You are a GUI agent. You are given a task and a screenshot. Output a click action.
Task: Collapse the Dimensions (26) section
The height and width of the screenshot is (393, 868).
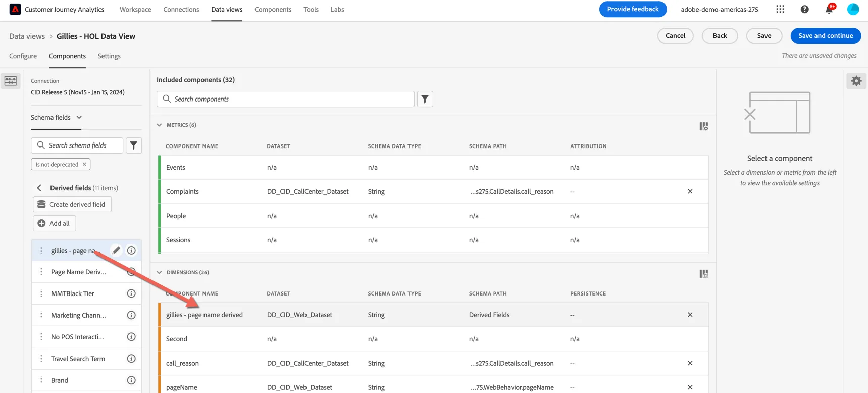point(160,272)
